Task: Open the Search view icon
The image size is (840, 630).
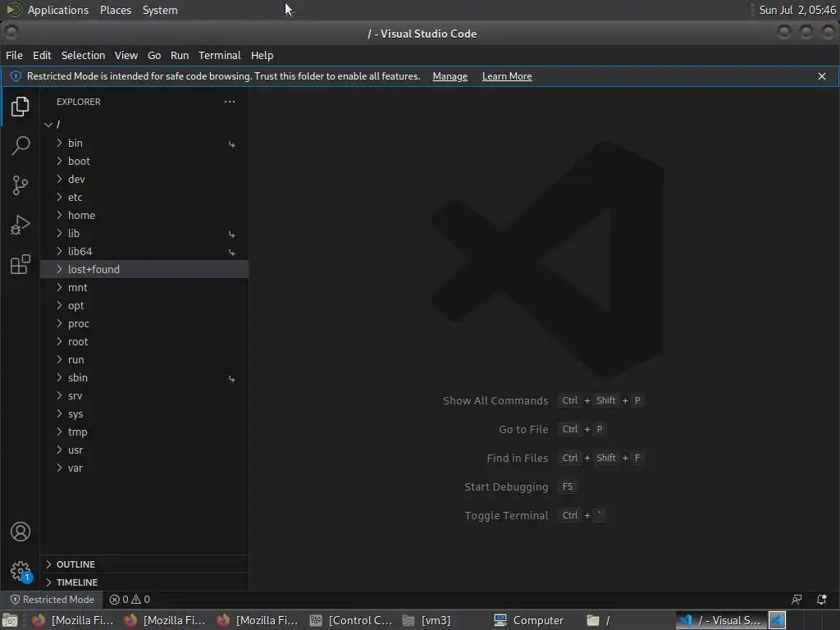Action: pyautogui.click(x=20, y=146)
